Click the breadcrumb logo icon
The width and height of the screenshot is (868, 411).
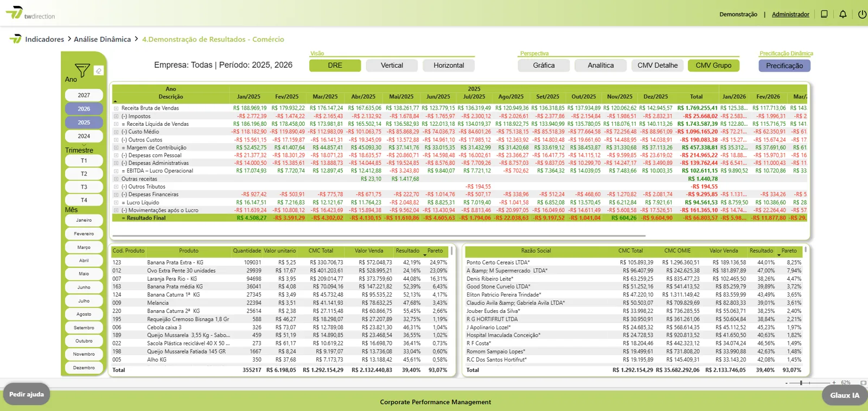point(16,39)
